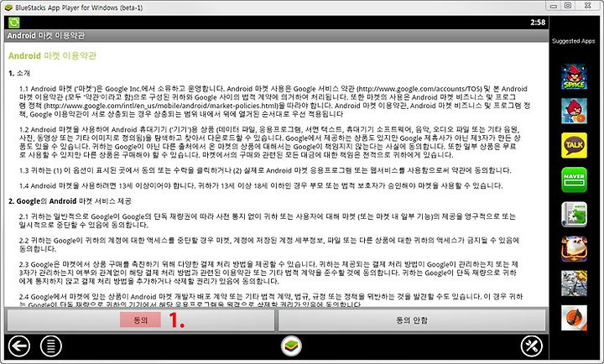Click the www.google.com/accounts/TOS link text

tap(419, 89)
